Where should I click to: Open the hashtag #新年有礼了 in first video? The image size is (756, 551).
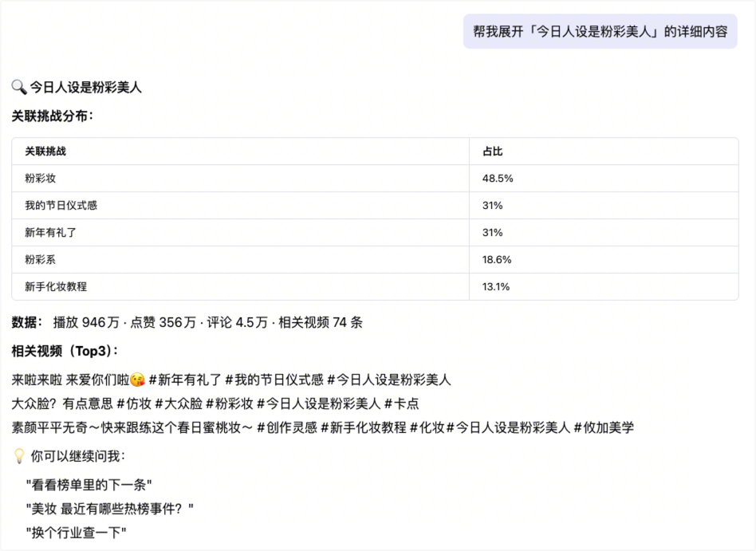tap(185, 380)
